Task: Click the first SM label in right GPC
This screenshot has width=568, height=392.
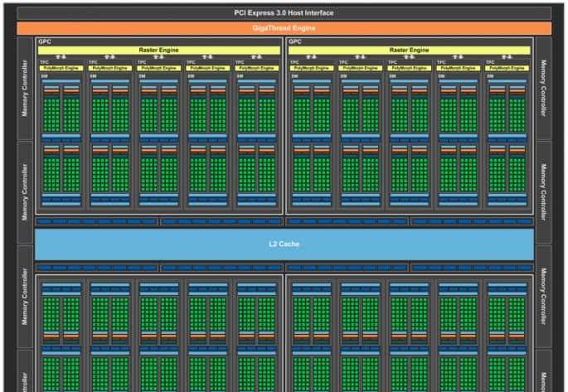Action: pos(294,76)
